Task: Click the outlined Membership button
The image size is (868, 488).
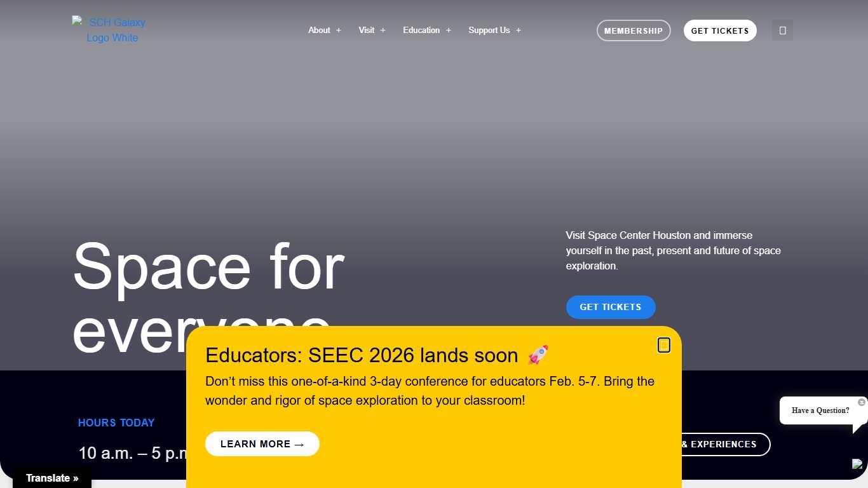Action: 633,30
